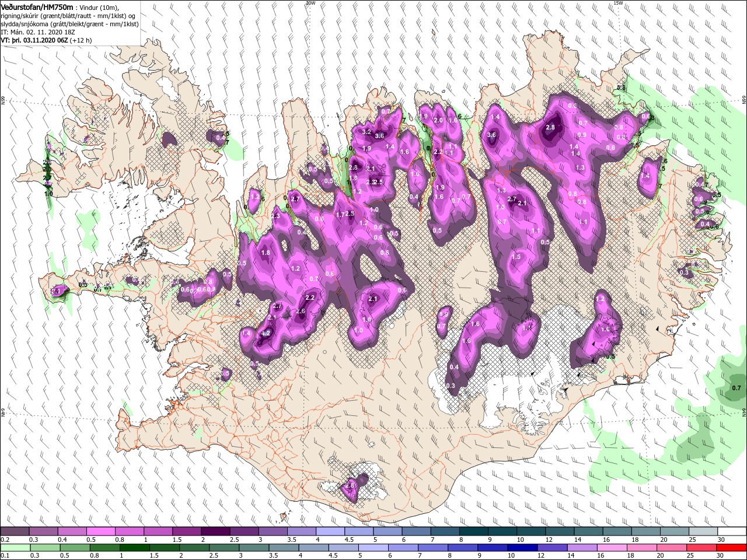Click the lower legend swatch labeled 4.5
This screenshot has height=560, width=747.
tap(343, 548)
